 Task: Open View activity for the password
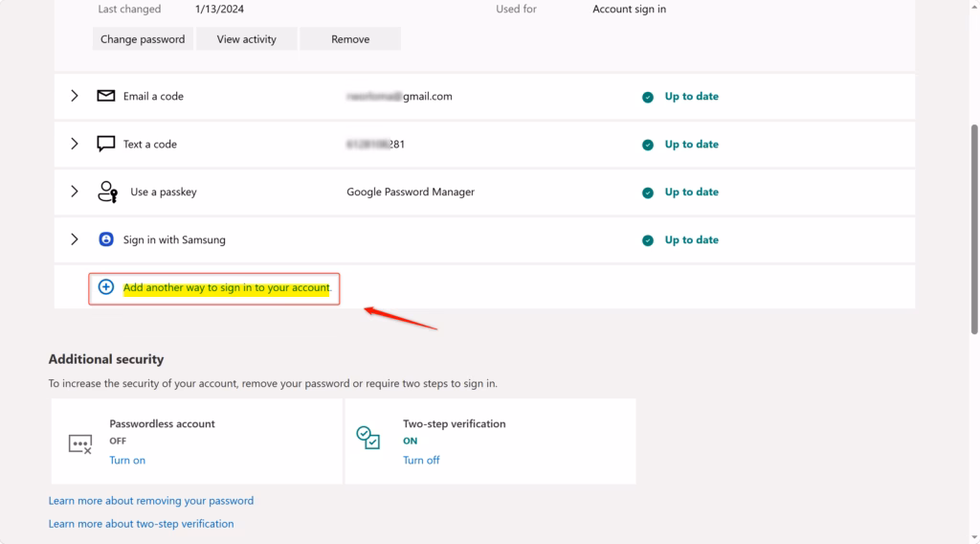pyautogui.click(x=246, y=38)
